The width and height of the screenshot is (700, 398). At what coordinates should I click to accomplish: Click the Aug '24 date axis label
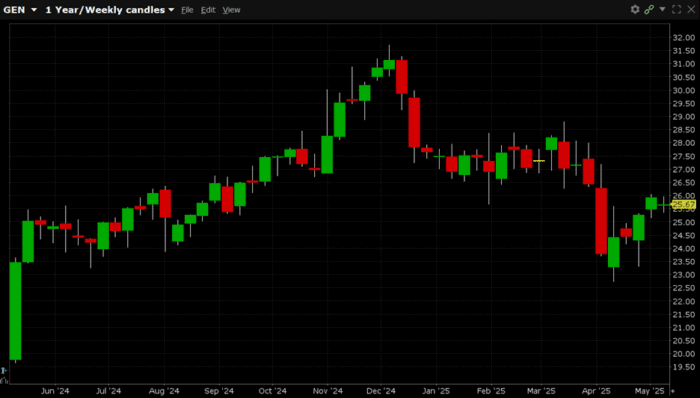[x=164, y=391]
